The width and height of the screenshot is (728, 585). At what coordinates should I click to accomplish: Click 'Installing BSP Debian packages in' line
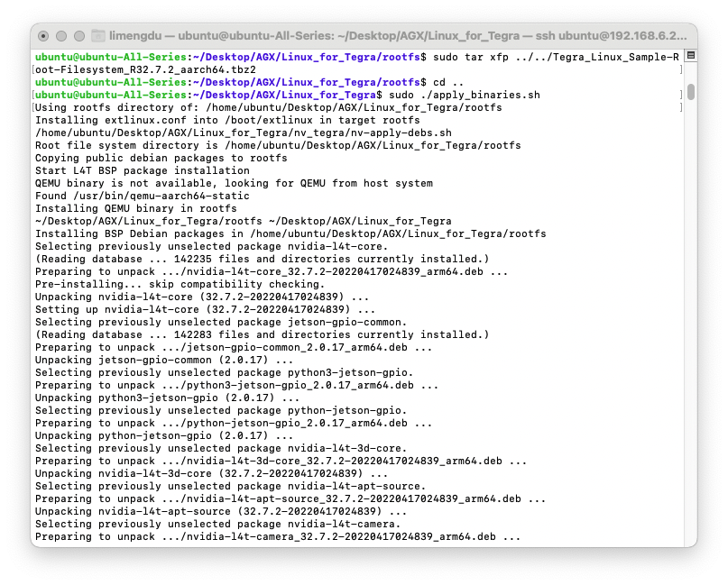pyautogui.click(x=290, y=233)
